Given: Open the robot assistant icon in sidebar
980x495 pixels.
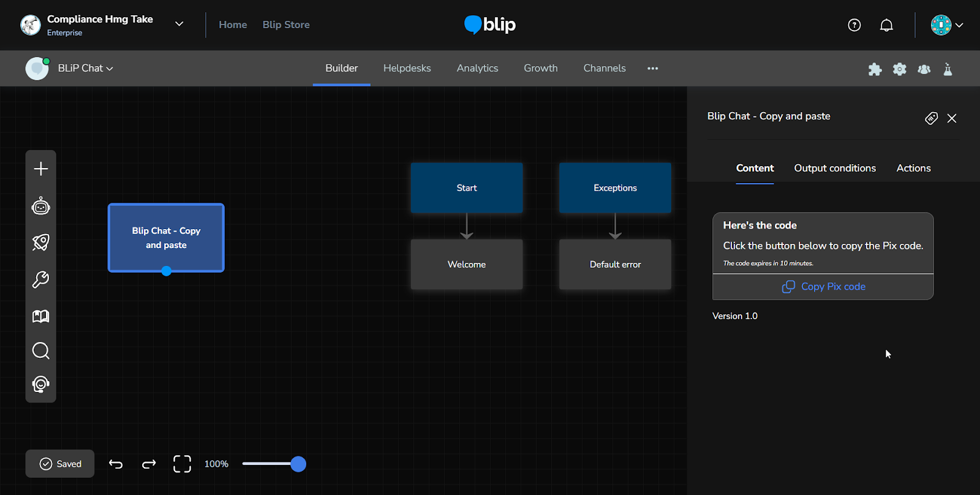Looking at the screenshot, I should coord(41,206).
